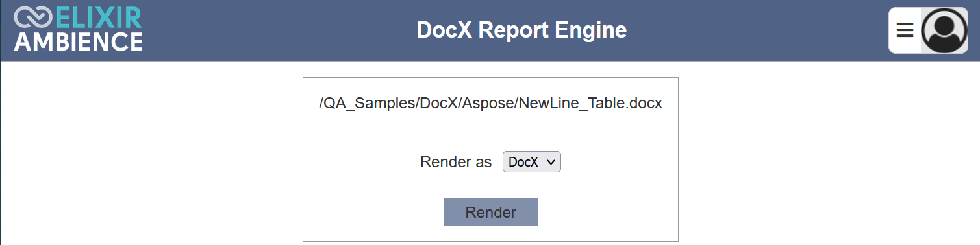
Task: Click the chevron arrow beside DocX
Action: click(551, 162)
